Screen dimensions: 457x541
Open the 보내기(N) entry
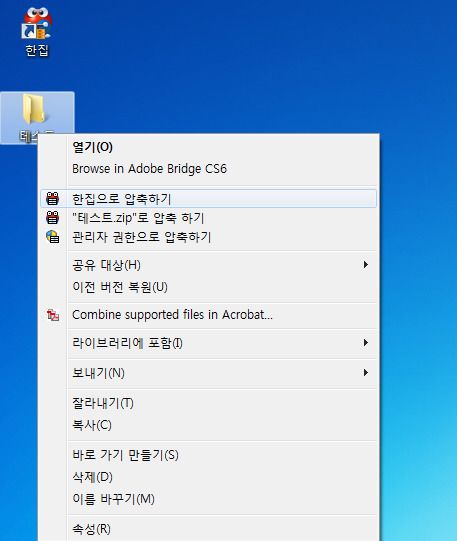pyautogui.click(x=208, y=373)
